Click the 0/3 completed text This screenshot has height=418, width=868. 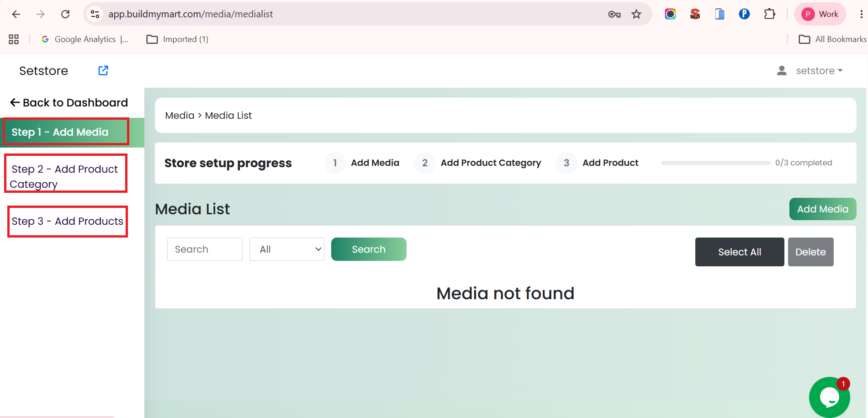click(x=804, y=163)
